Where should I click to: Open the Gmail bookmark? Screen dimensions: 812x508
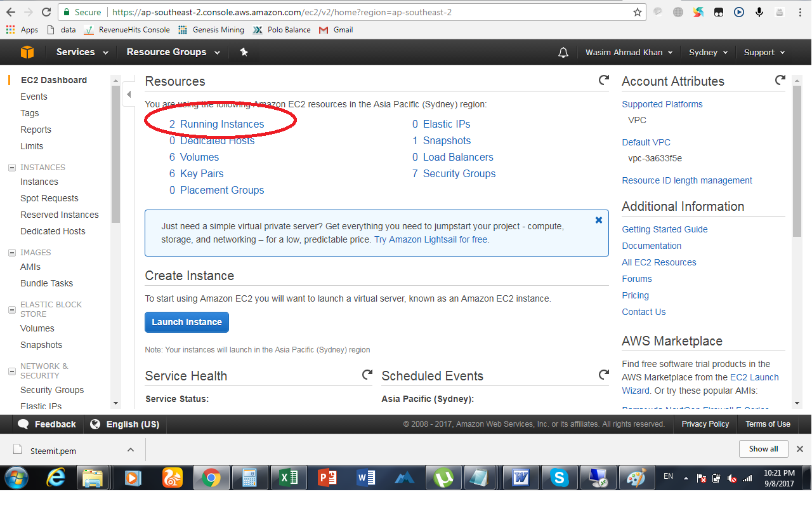336,30
